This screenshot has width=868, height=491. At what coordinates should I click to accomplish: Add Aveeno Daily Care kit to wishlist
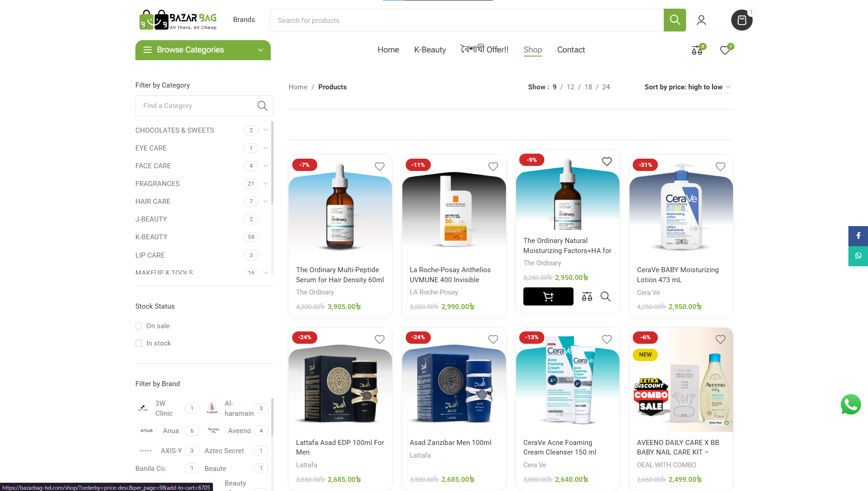pos(720,340)
